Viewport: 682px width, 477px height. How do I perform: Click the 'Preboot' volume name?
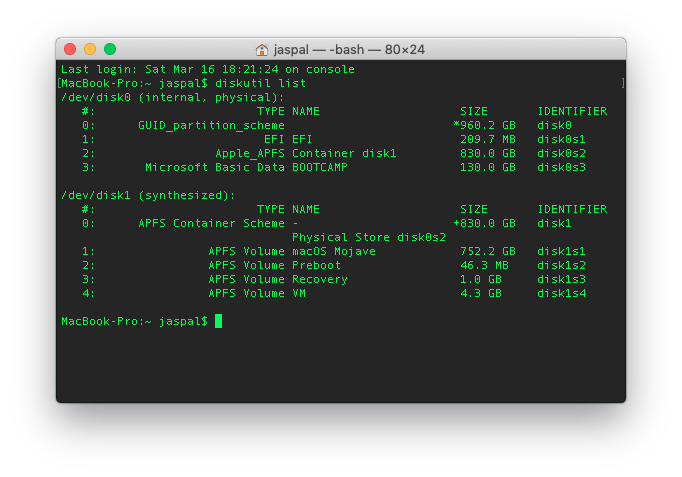pos(316,265)
